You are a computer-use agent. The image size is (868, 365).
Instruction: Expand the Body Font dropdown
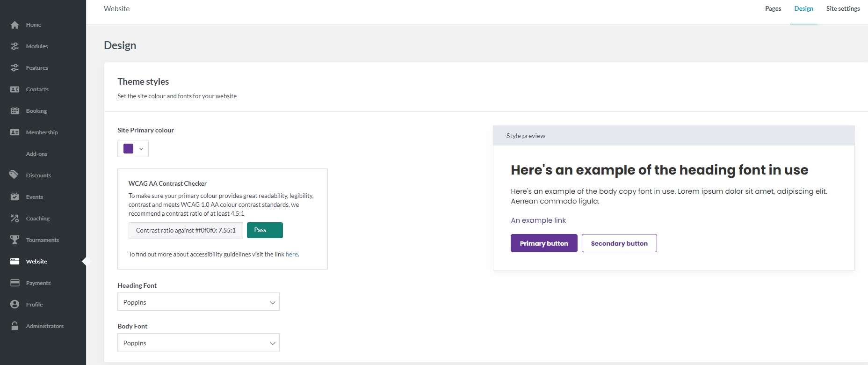(x=198, y=343)
